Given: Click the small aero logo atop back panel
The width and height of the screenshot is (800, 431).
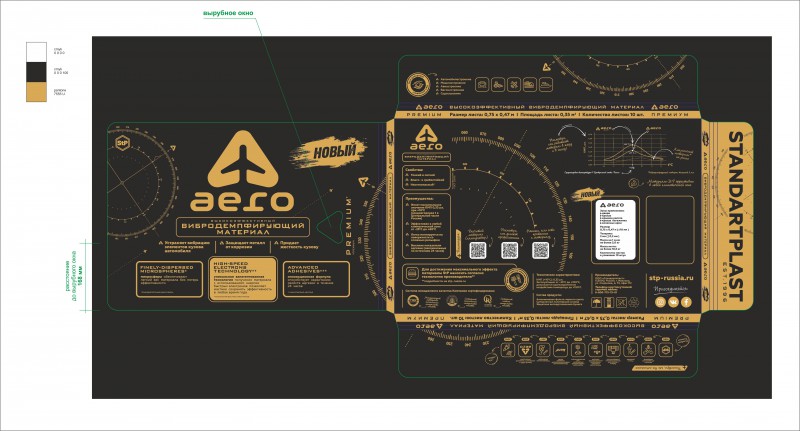Looking at the screenshot, I should (x=427, y=138).
